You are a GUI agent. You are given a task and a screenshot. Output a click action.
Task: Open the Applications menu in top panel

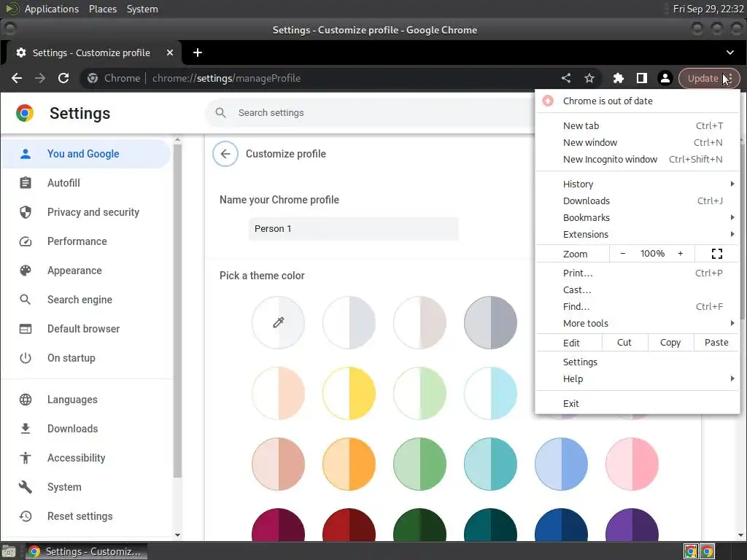coord(52,9)
